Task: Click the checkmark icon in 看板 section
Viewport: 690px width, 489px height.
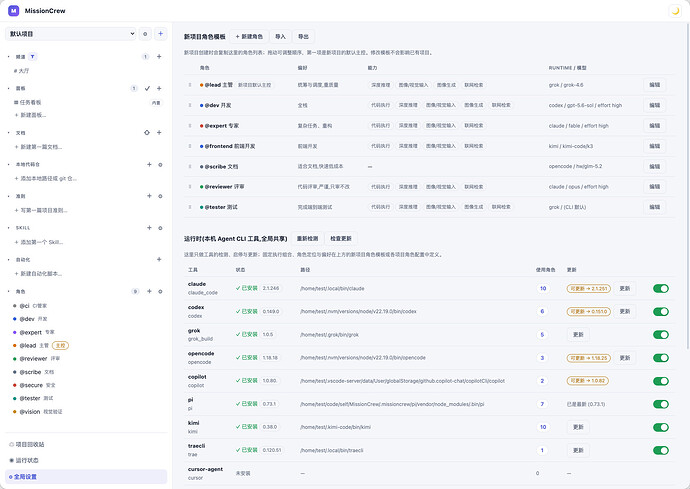Action: click(x=147, y=88)
